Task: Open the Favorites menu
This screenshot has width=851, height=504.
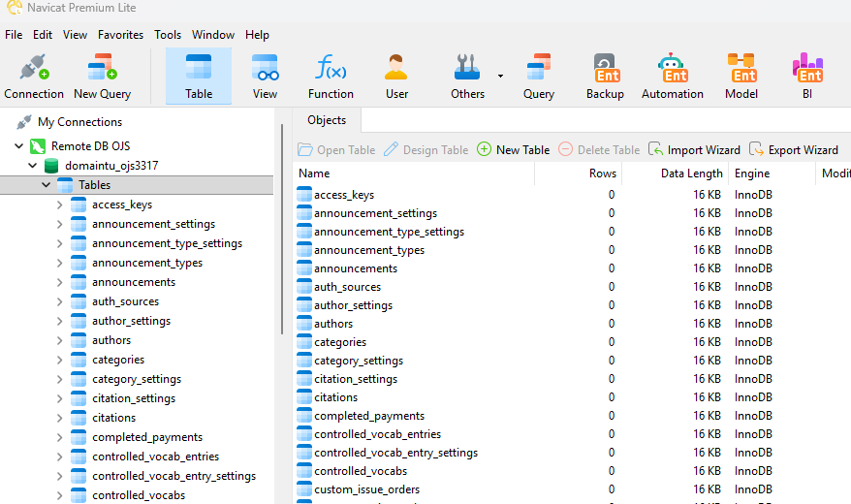Action: click(120, 35)
